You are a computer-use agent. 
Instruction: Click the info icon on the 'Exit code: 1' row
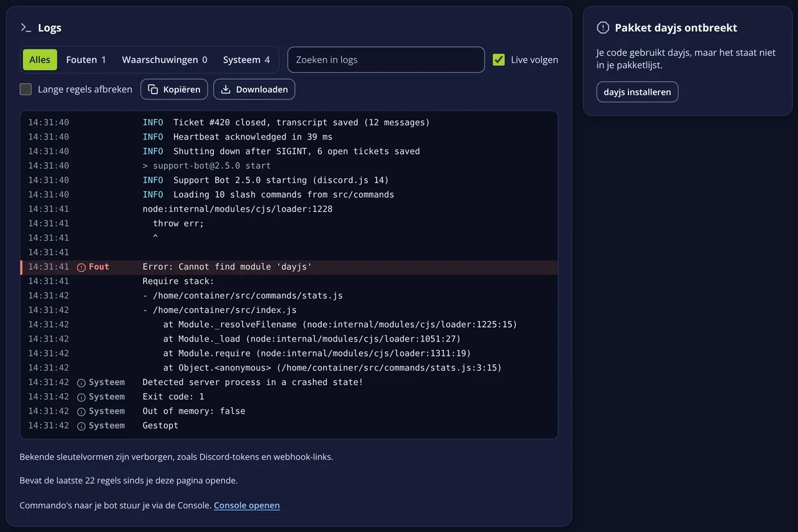81,397
